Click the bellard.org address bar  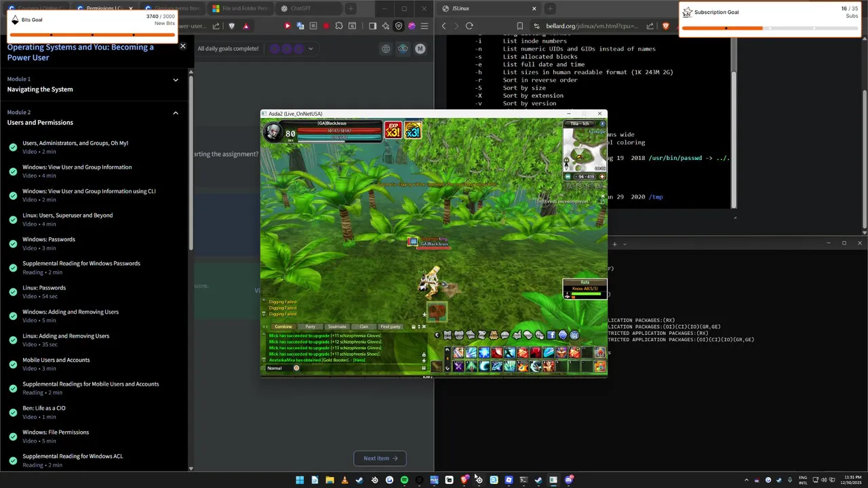click(x=591, y=26)
